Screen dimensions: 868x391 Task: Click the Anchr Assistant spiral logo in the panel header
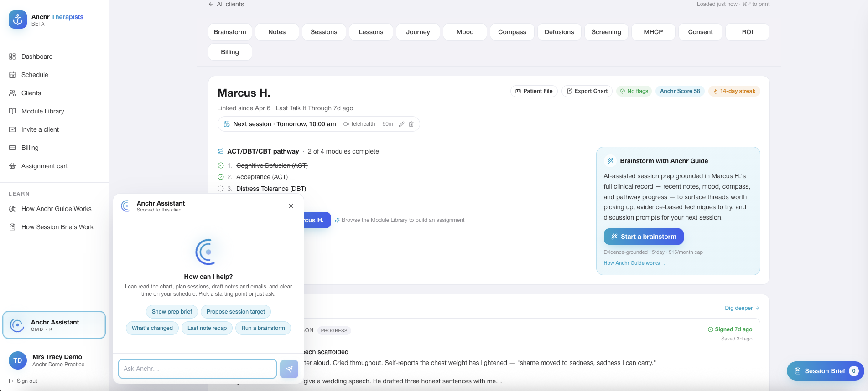(x=126, y=206)
